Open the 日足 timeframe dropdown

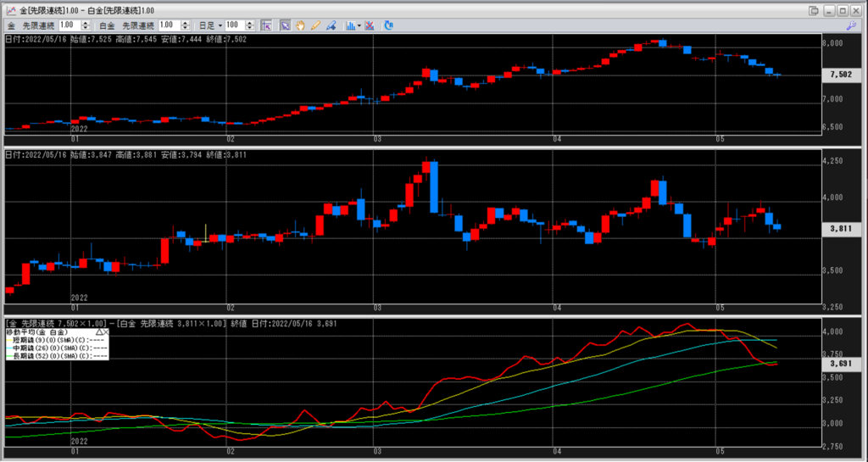[x=209, y=26]
